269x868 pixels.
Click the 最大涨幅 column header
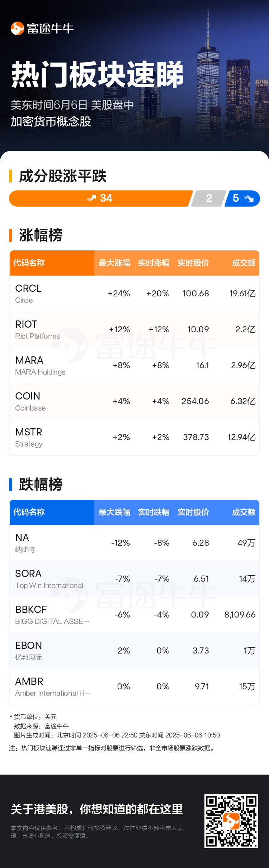114,263
